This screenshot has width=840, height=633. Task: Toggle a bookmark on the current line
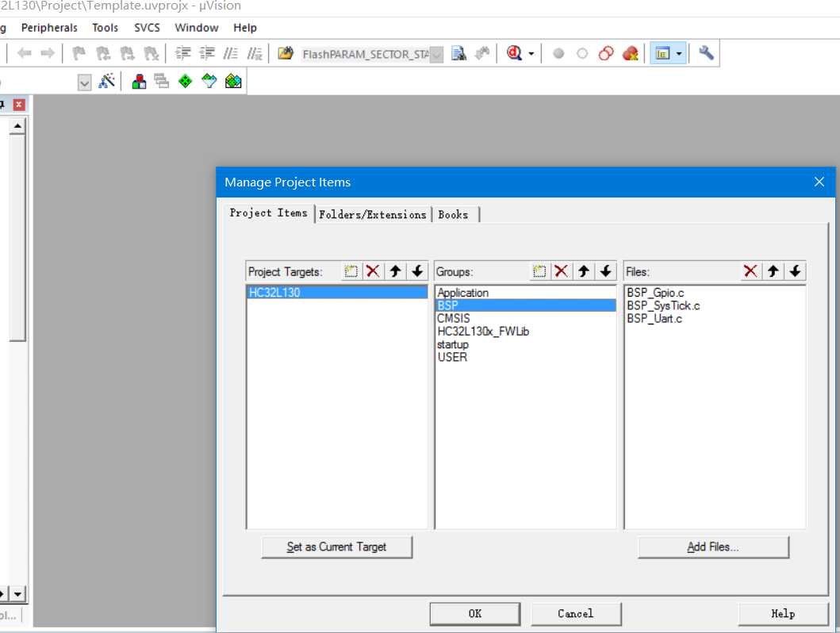pyautogui.click(x=79, y=53)
